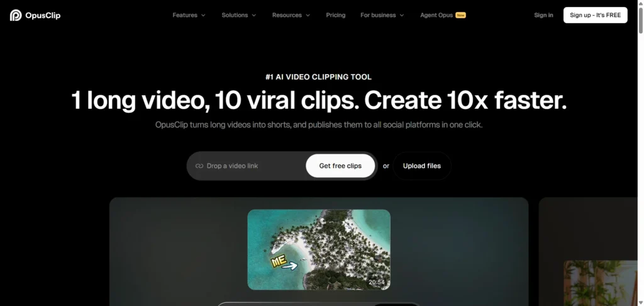The height and width of the screenshot is (306, 644).
Task: Click the Upload files button
Action: [x=422, y=166]
